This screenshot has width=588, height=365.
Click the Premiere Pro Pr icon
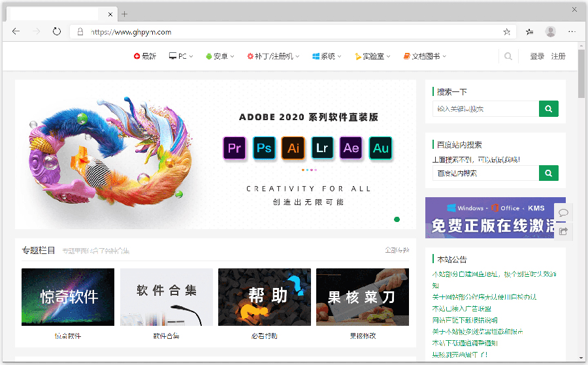(x=234, y=148)
